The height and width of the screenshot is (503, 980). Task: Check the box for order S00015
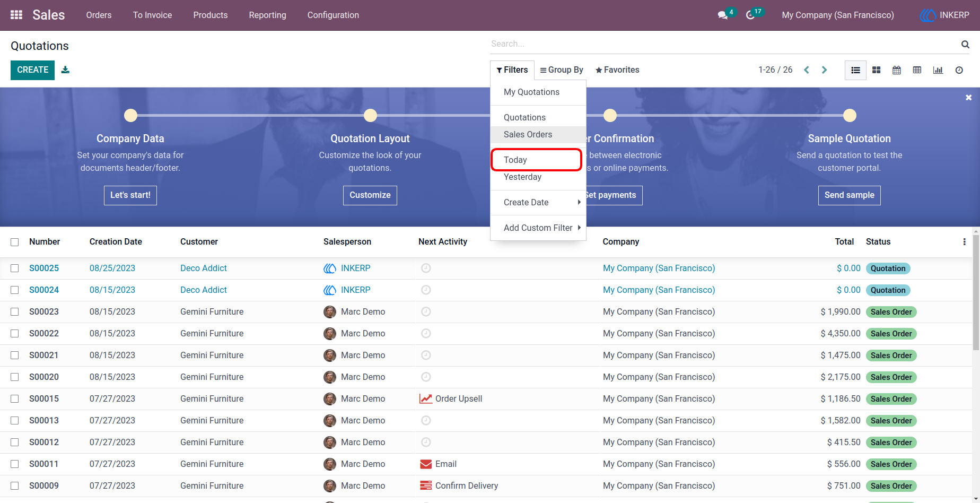click(15, 398)
